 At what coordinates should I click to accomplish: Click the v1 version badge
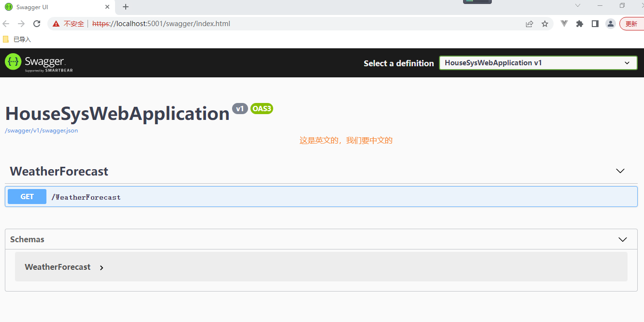point(240,108)
